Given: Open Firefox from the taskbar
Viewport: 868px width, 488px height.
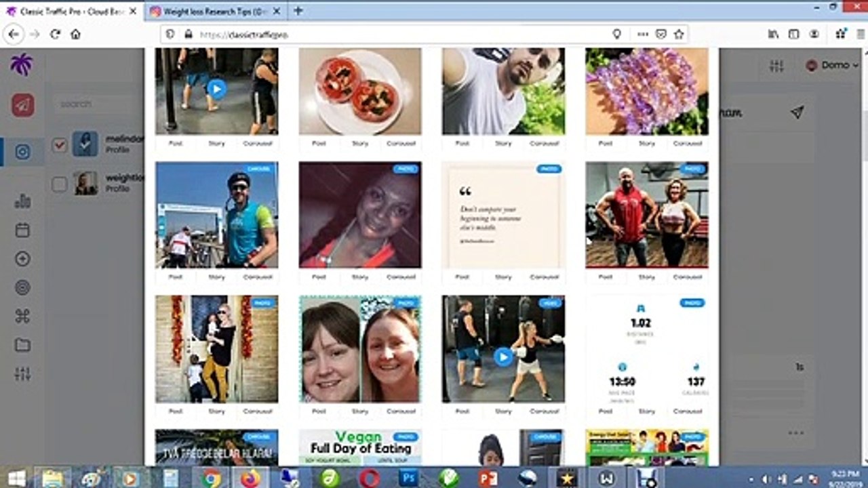Looking at the screenshot, I should click(250, 478).
